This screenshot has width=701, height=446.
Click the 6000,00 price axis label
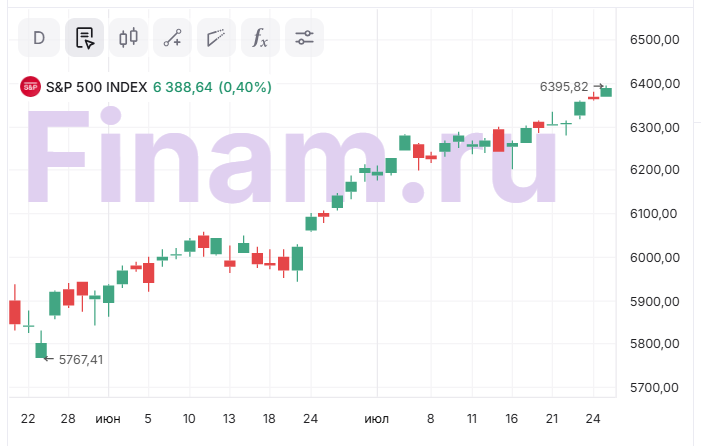coord(655,258)
